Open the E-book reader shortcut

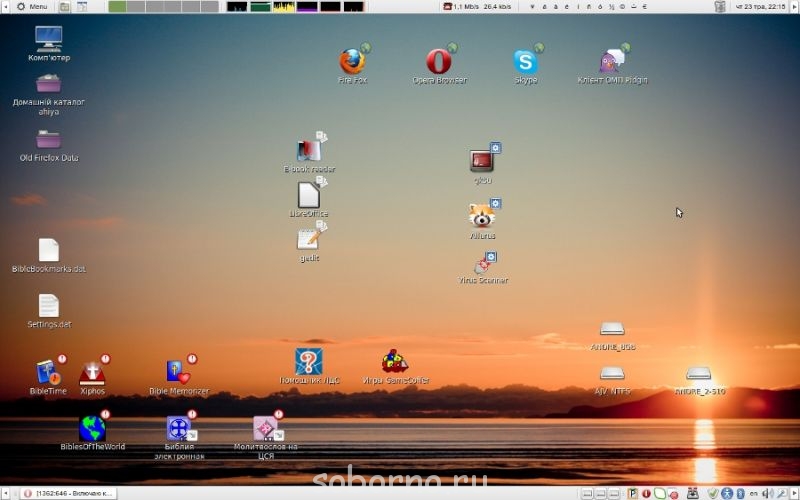(x=309, y=151)
